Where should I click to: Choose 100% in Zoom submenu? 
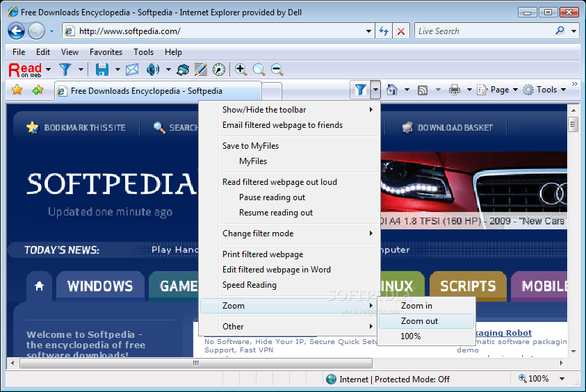(426, 336)
